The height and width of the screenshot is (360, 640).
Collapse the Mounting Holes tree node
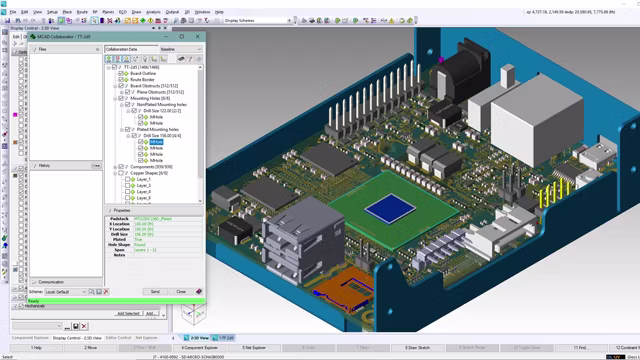click(115, 98)
